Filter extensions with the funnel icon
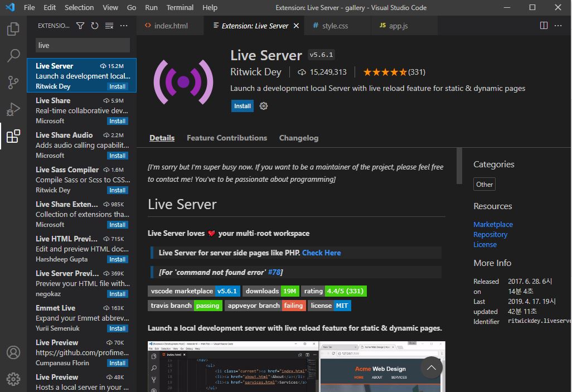Viewport: 572px width, 392px height. point(80,26)
